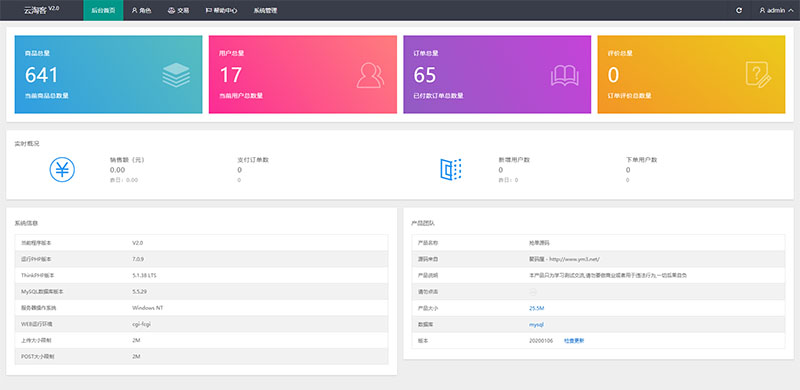Click the yen currency circle icon
Image resolution: width=800 pixels, height=390 pixels.
point(62,169)
